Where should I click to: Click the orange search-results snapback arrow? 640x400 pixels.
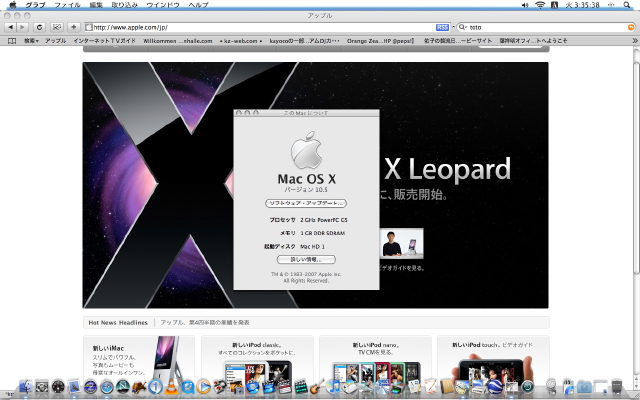631,27
